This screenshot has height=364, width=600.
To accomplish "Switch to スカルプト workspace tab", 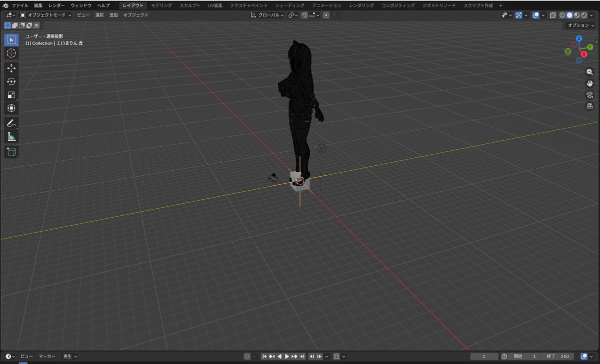I will click(190, 5).
